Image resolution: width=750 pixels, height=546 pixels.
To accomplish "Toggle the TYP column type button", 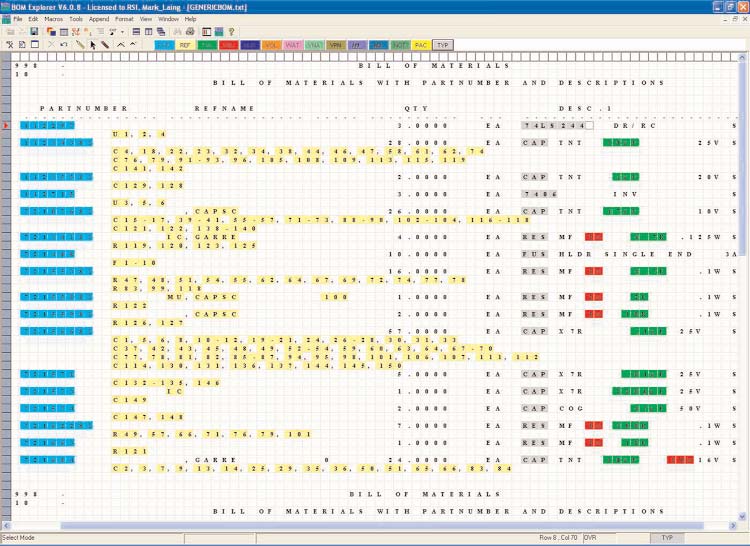I will pos(442,45).
